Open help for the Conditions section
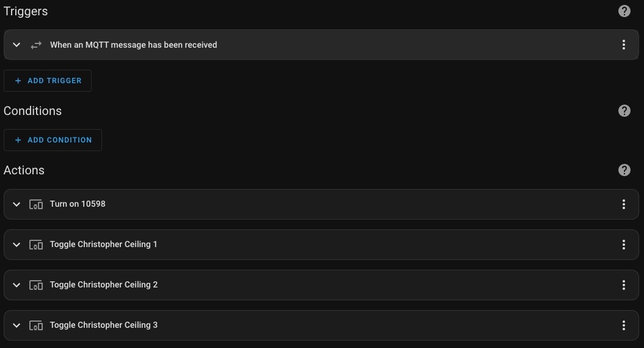Viewport: 644px width, 348px height. tap(624, 111)
